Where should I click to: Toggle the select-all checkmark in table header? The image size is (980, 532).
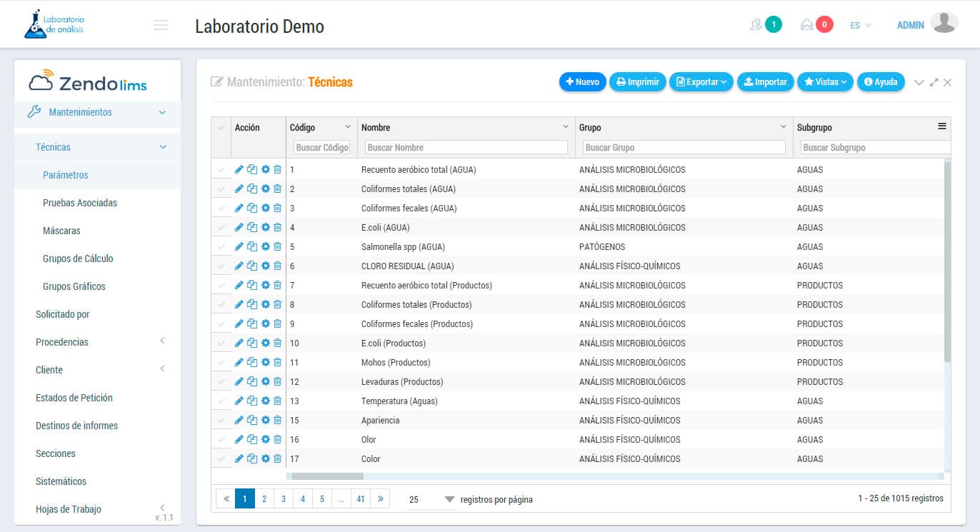click(x=221, y=128)
